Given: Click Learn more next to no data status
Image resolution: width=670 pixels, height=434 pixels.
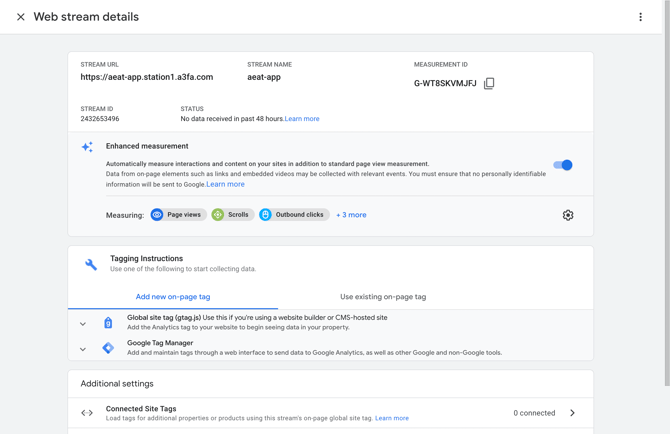Looking at the screenshot, I should click(x=302, y=119).
